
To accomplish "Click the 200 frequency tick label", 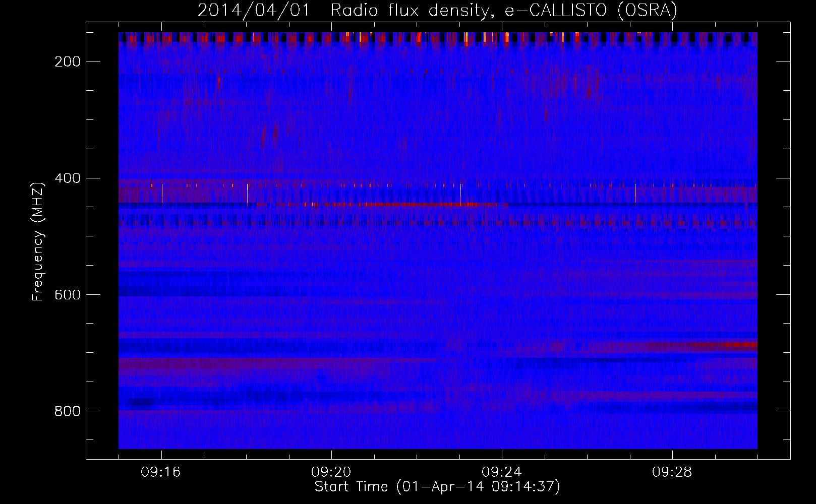I will tap(68, 61).
